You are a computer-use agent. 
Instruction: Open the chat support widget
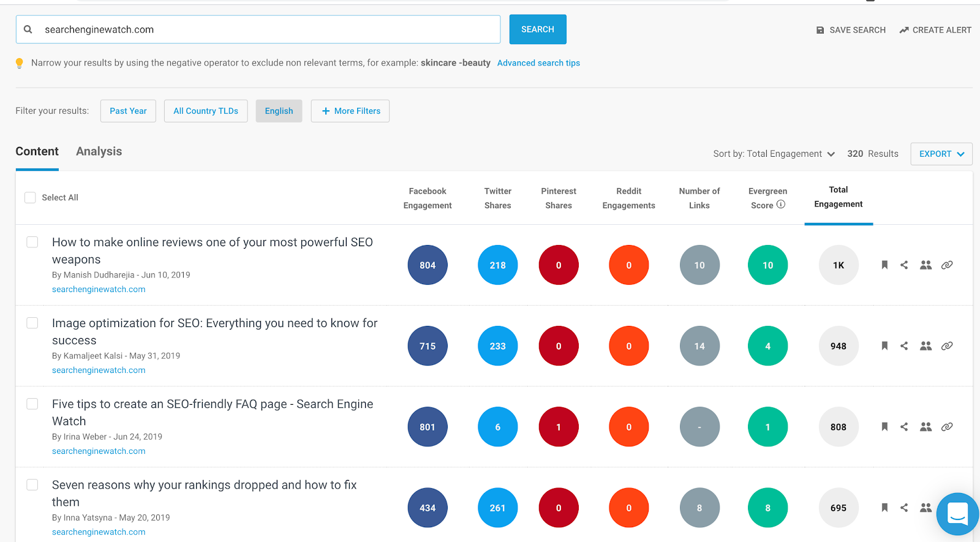click(958, 514)
